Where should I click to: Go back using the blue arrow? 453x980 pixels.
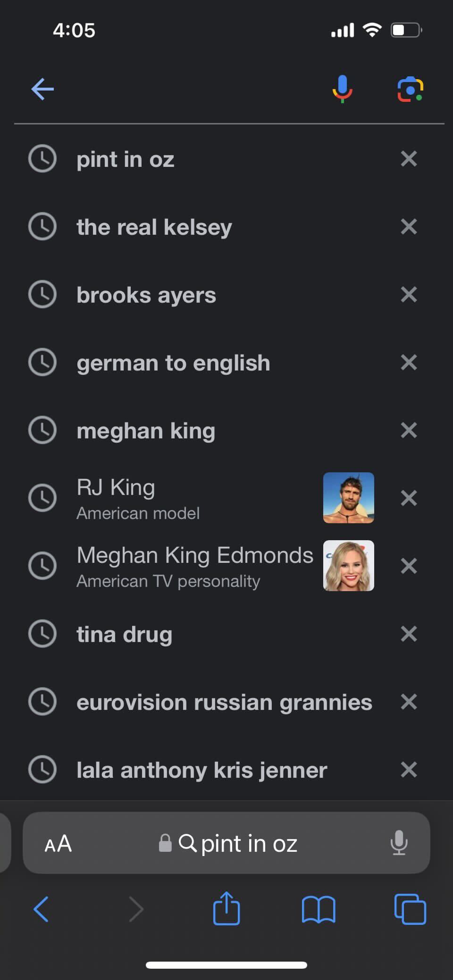tap(42, 89)
